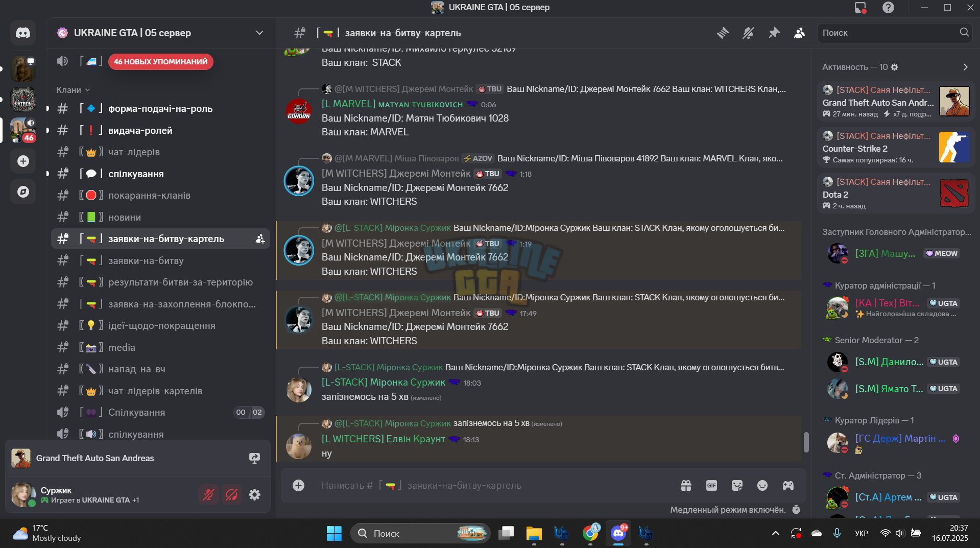Open the sticker picker icon
The image size is (980, 548).
(737, 486)
